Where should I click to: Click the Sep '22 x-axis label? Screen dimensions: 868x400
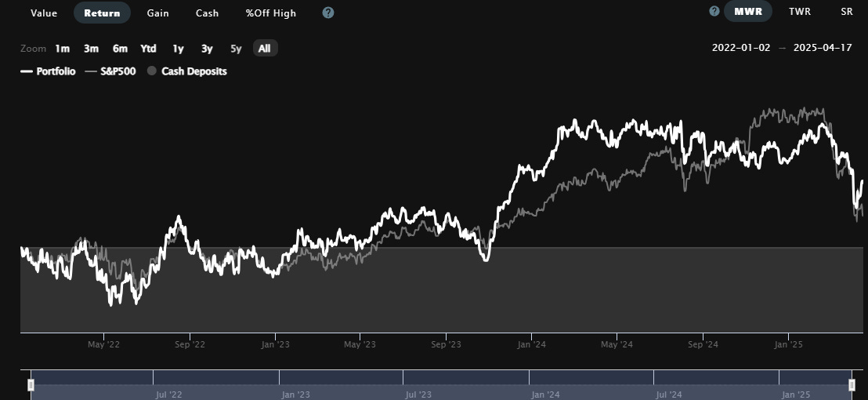click(x=190, y=344)
